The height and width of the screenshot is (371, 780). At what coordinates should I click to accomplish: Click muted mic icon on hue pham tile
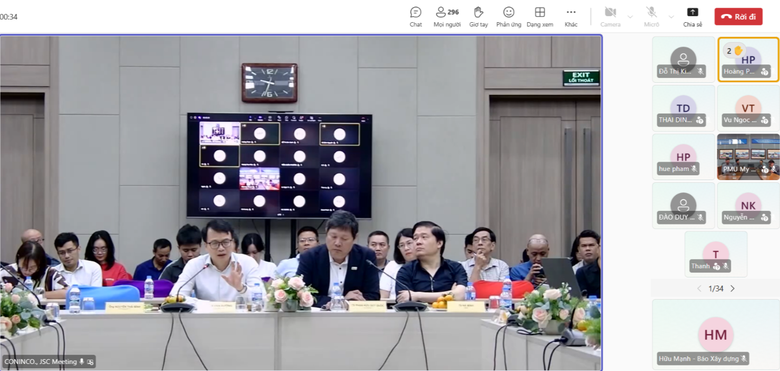pyautogui.click(x=694, y=169)
